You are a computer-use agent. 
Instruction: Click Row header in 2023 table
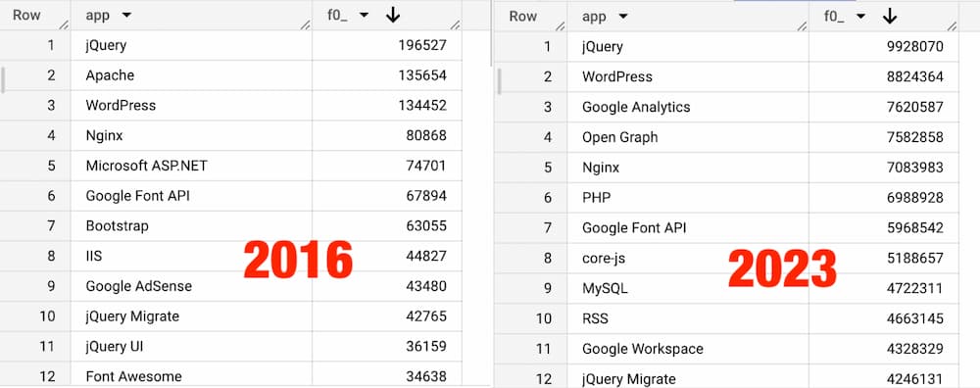(523, 17)
